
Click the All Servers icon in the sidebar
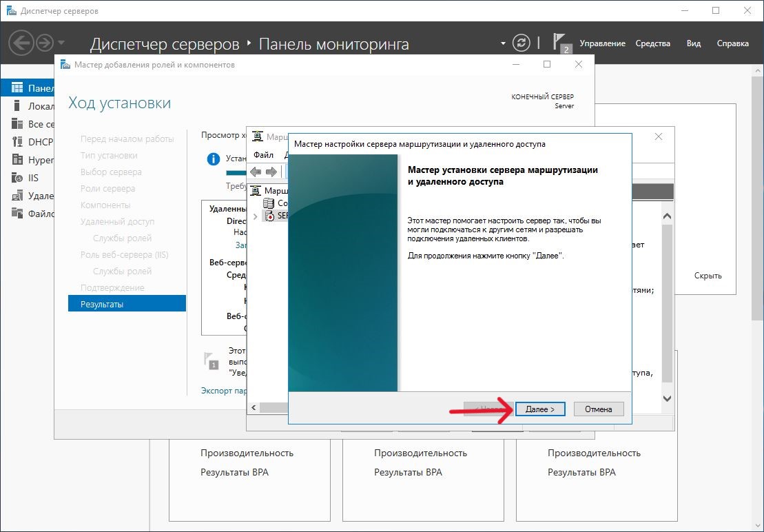pyautogui.click(x=17, y=124)
